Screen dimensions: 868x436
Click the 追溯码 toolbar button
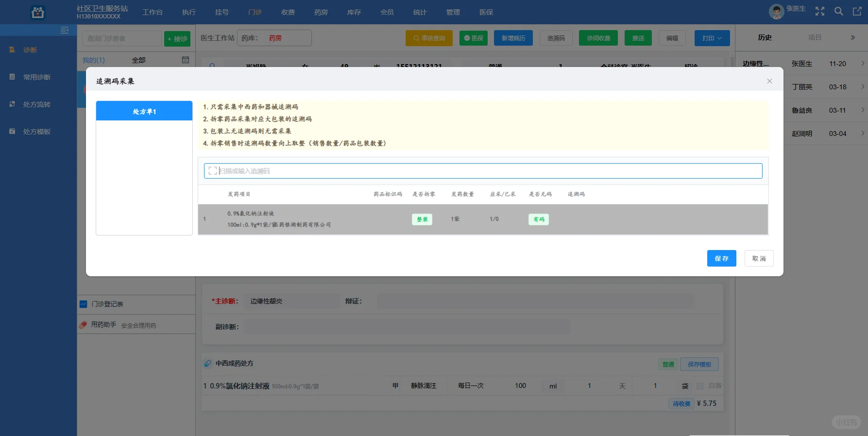(x=556, y=38)
